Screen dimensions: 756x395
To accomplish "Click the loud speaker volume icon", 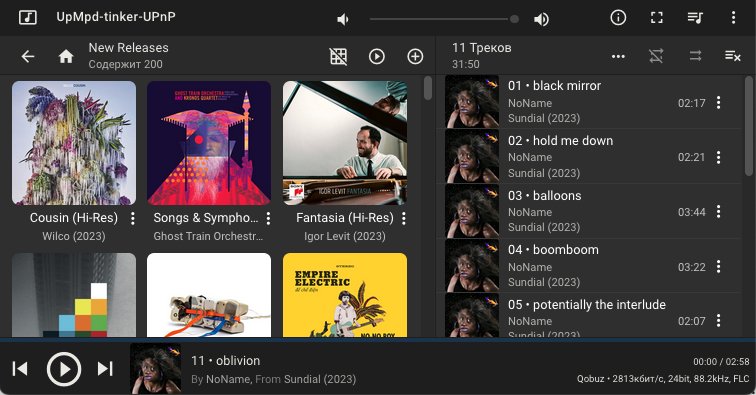I will tap(541, 19).
